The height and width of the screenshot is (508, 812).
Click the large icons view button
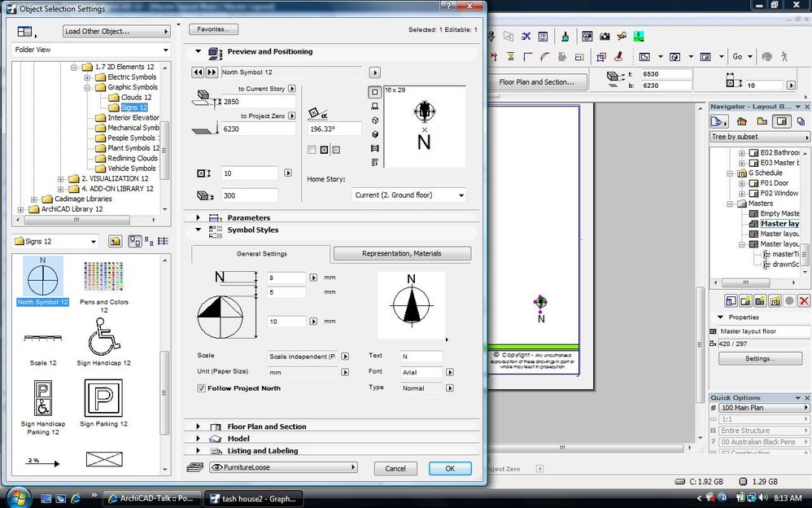coord(134,242)
